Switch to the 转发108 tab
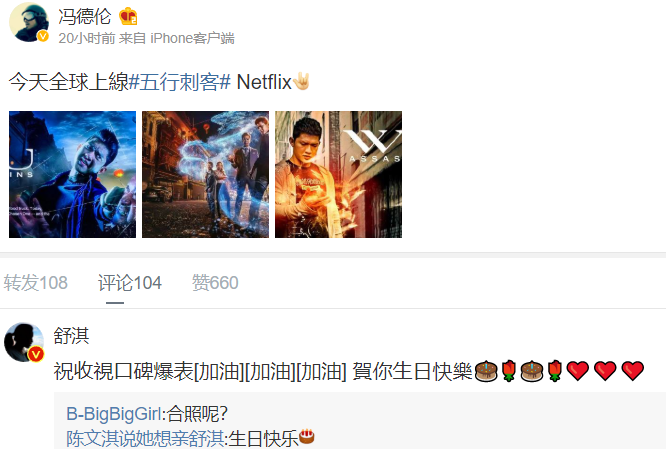 coord(36,283)
